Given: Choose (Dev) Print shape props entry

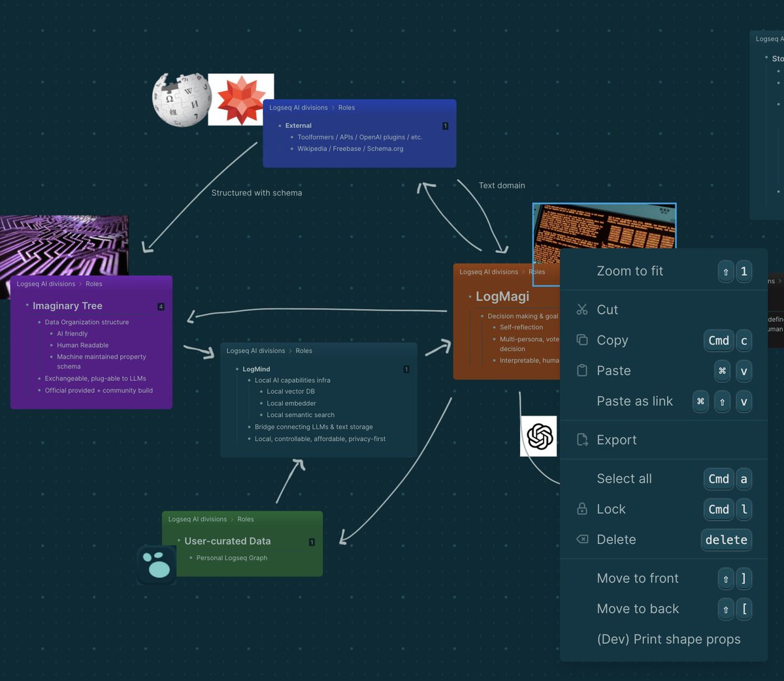Looking at the screenshot, I should (664, 639).
